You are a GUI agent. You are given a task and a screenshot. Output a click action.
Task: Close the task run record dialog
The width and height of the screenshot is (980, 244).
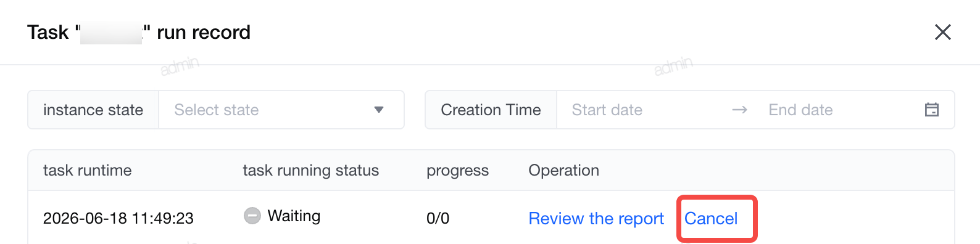(x=942, y=32)
